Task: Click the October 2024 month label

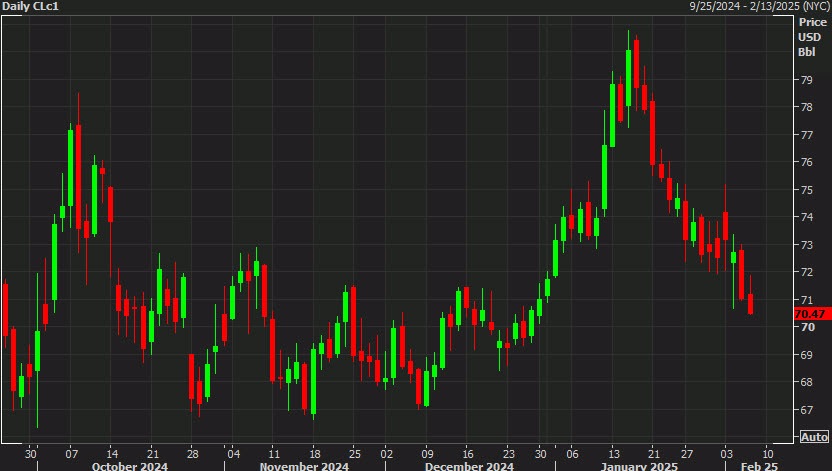Action: click(x=129, y=466)
